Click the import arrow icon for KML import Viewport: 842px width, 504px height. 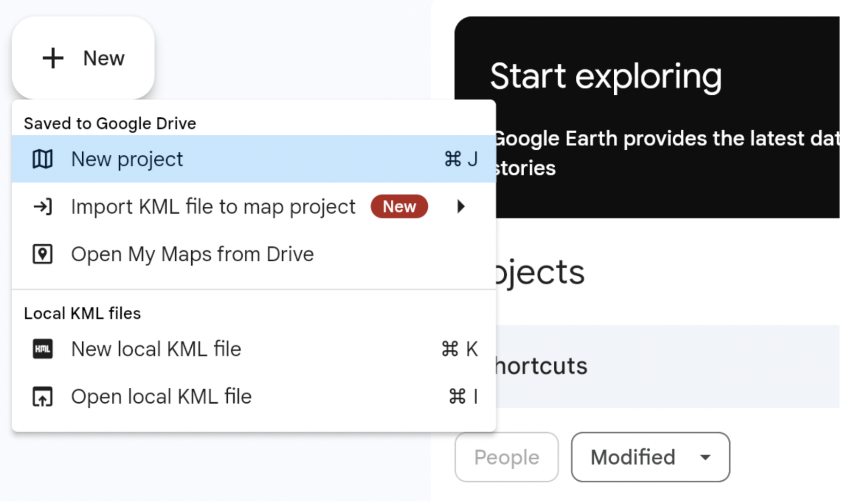[x=42, y=207]
